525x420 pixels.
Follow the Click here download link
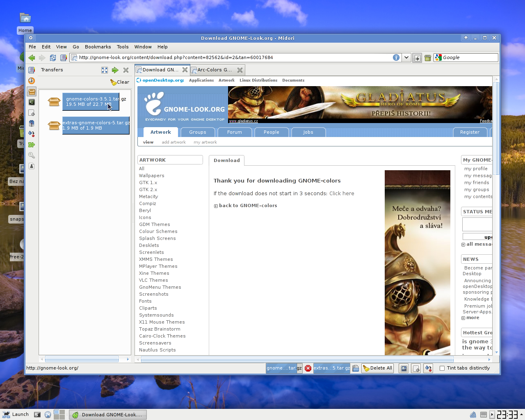pos(342,194)
